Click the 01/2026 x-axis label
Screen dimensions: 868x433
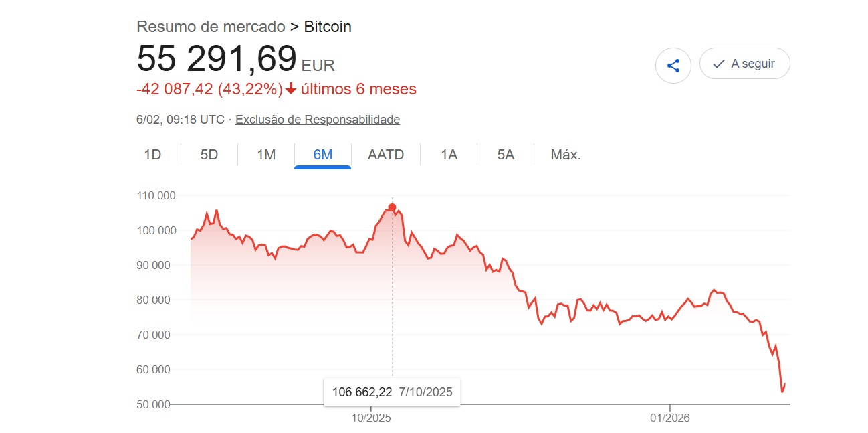point(670,418)
